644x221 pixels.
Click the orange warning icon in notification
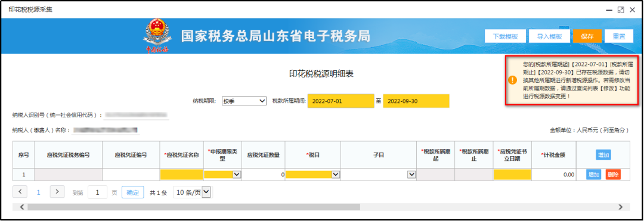click(x=512, y=80)
